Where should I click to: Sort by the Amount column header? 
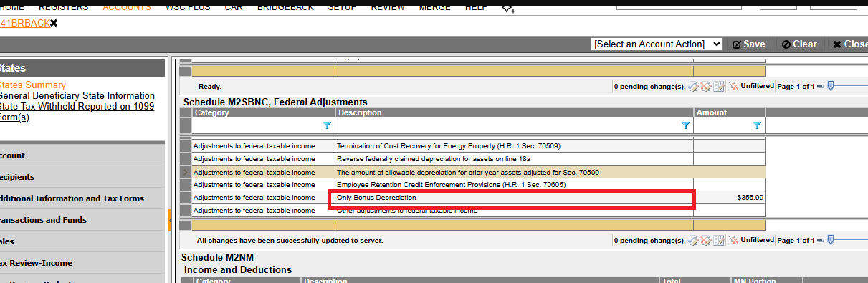(x=729, y=112)
